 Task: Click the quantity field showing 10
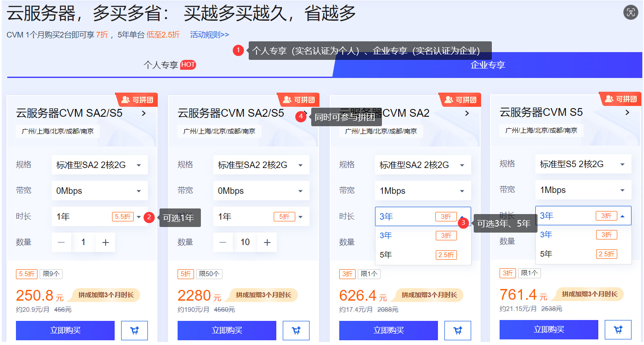(245, 242)
